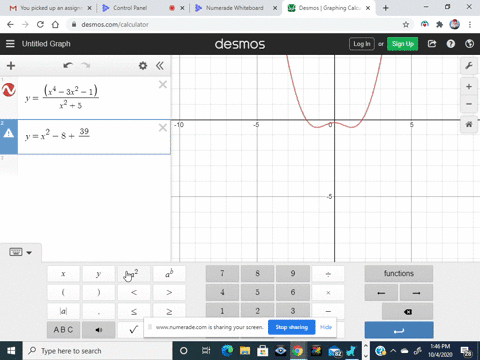Tap the y variable key
The width and height of the screenshot is (480, 360).
point(99,274)
